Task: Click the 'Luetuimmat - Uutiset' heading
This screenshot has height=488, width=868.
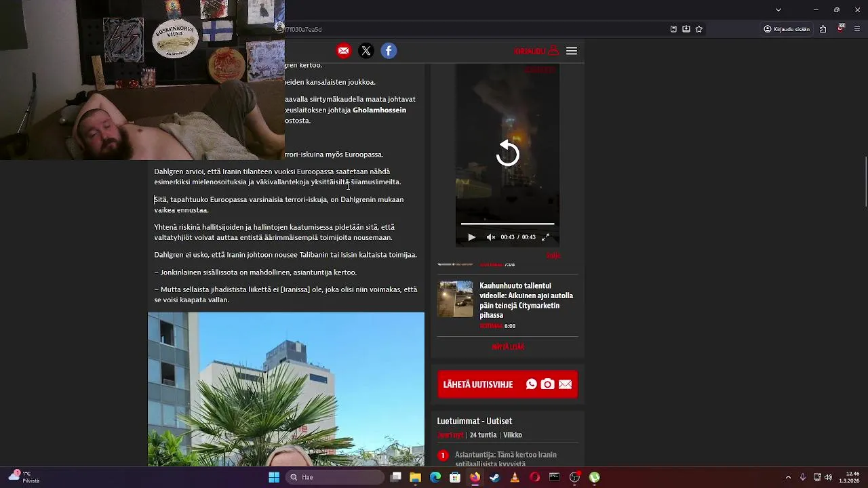Action: click(475, 421)
